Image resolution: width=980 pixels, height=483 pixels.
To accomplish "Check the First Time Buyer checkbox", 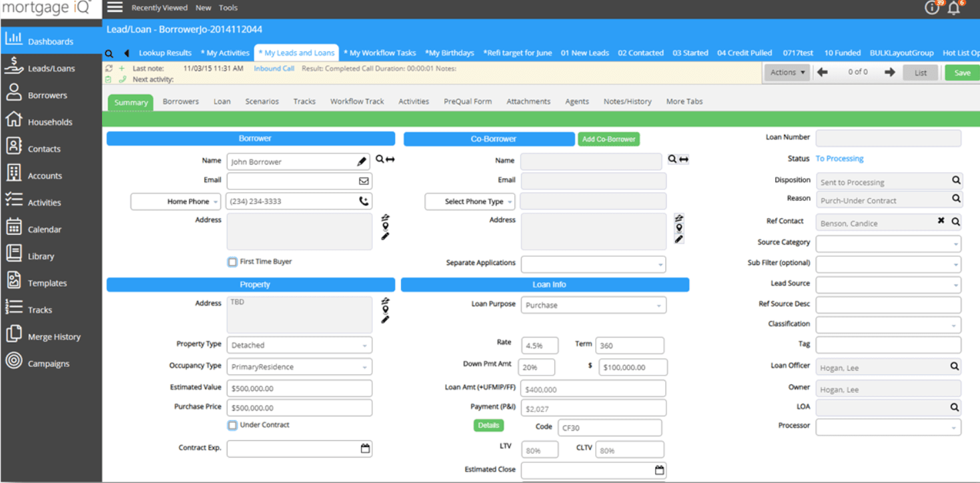I will [232, 262].
